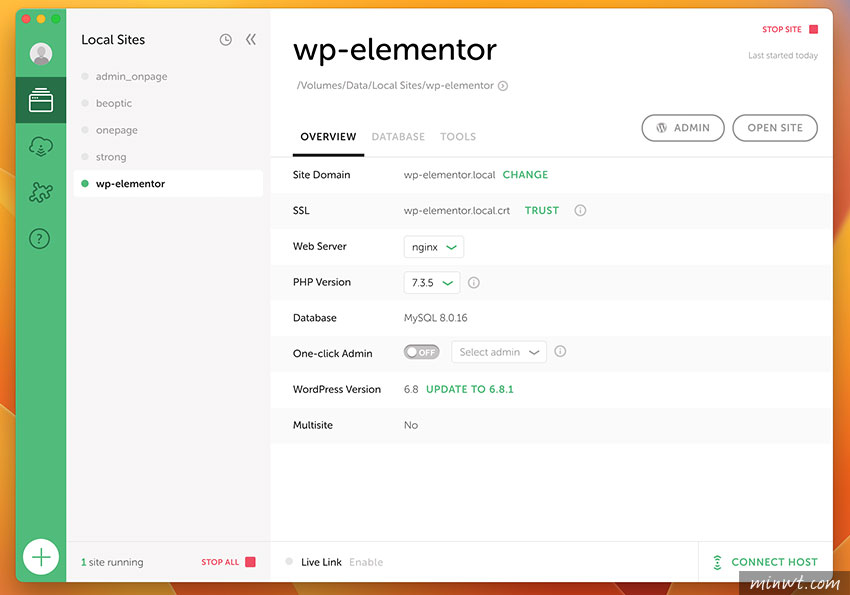Collapse the Local Sites sidebar
Screen dimensions: 850x595
tap(250, 39)
